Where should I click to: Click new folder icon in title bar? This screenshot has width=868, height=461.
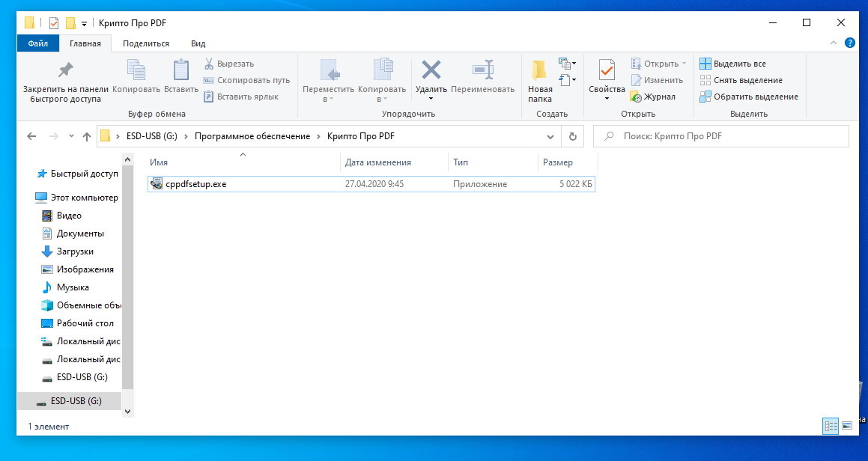(70, 23)
